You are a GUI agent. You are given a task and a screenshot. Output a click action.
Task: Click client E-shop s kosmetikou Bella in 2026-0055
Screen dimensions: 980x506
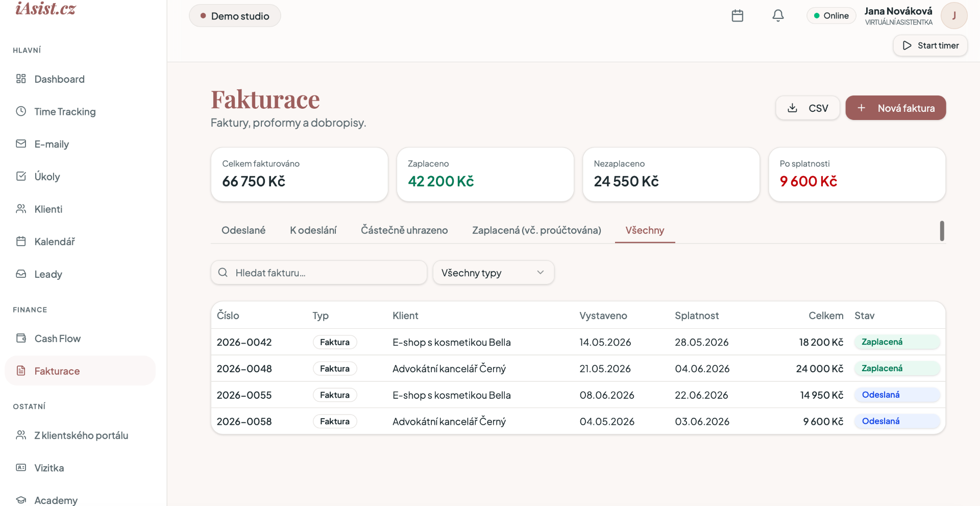(452, 395)
